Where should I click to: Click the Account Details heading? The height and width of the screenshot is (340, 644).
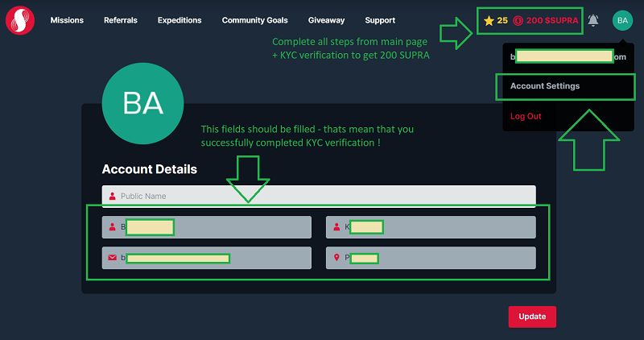pyautogui.click(x=150, y=169)
